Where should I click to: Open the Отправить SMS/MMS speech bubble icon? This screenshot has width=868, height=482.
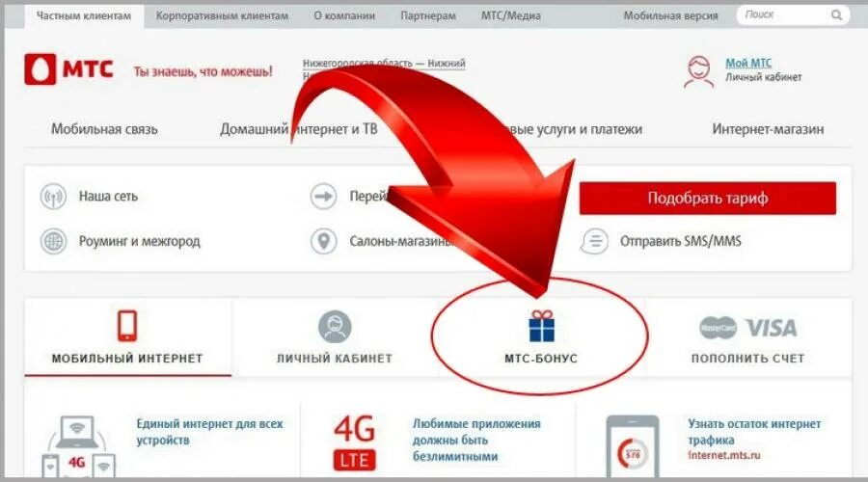coord(594,241)
